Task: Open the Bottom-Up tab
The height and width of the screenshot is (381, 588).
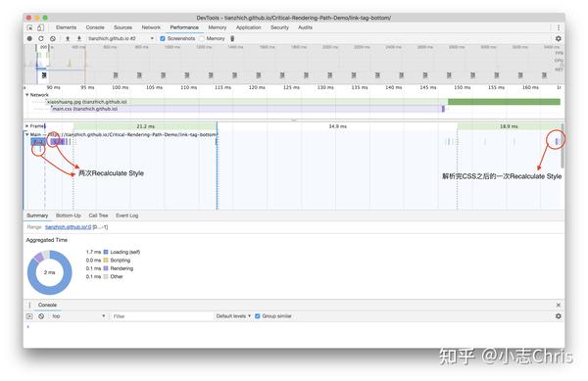Action: 69,215
